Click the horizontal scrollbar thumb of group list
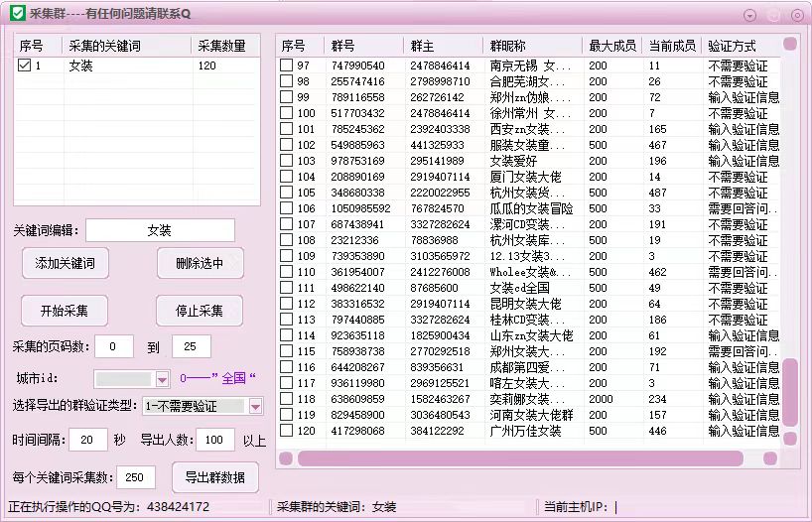 pos(520,458)
